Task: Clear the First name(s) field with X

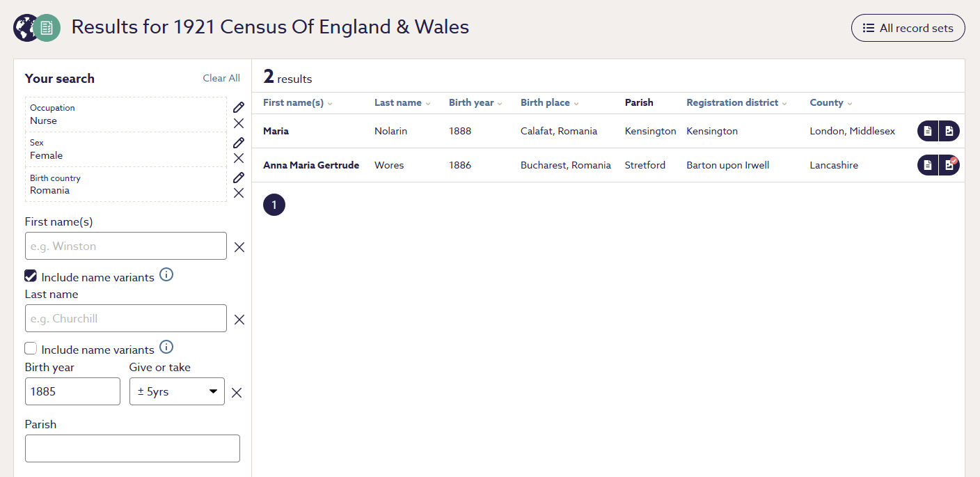Action: click(x=239, y=247)
